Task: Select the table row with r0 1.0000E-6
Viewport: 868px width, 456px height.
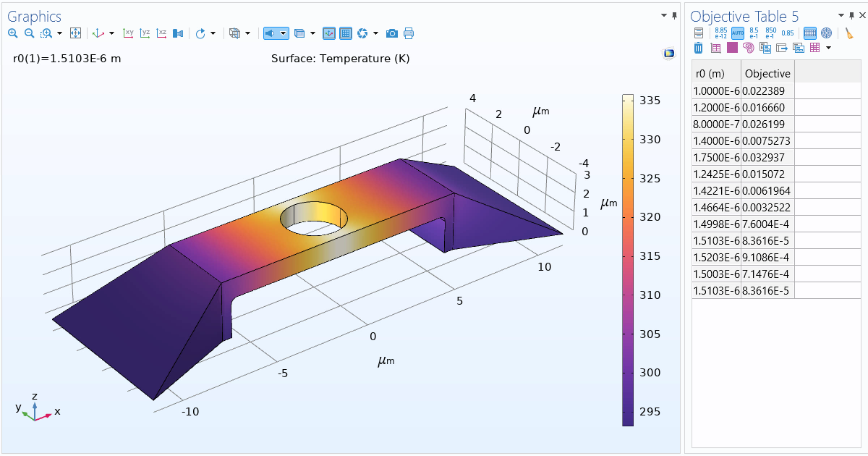Action: pyautogui.click(x=716, y=89)
